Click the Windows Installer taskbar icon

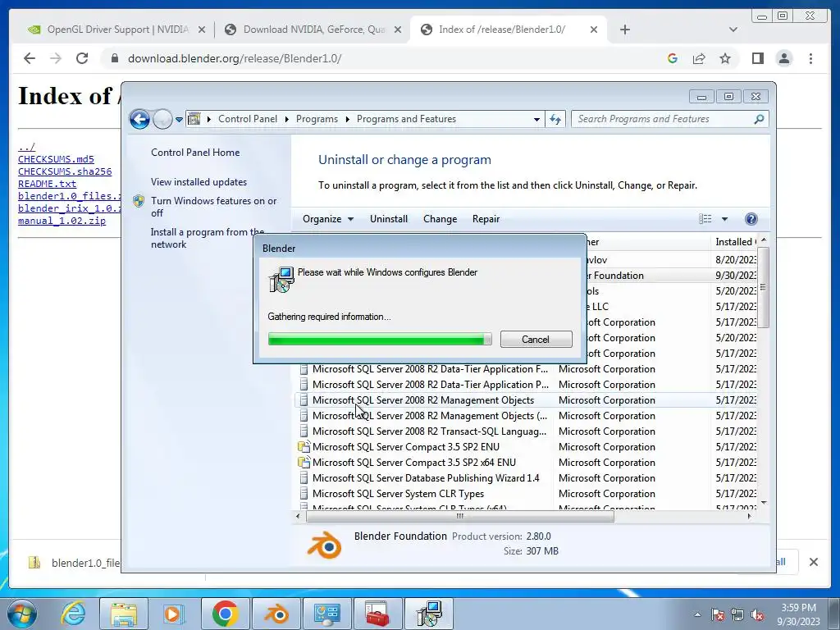click(429, 614)
